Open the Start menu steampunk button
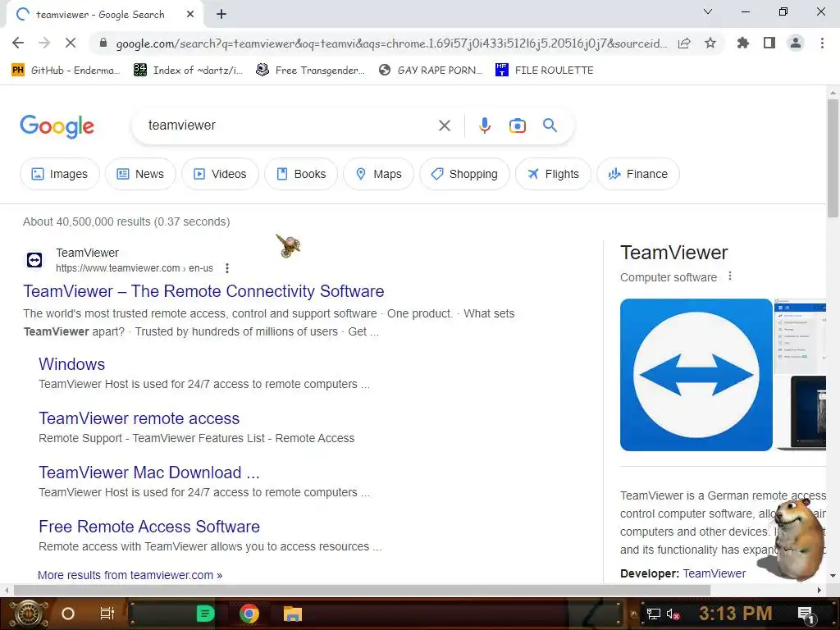Viewport: 840px width, 630px height. coord(29,614)
